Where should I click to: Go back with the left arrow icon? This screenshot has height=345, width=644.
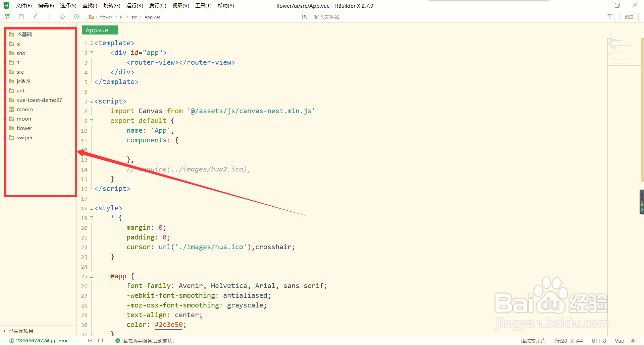point(35,17)
